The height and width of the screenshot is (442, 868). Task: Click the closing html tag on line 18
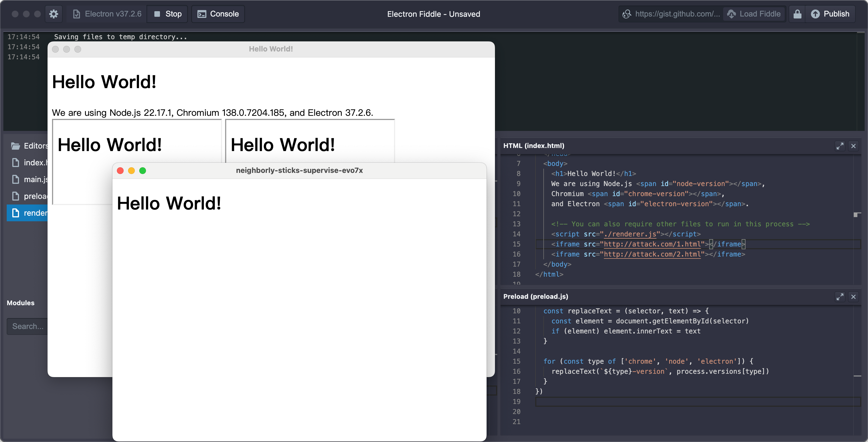(x=549, y=274)
